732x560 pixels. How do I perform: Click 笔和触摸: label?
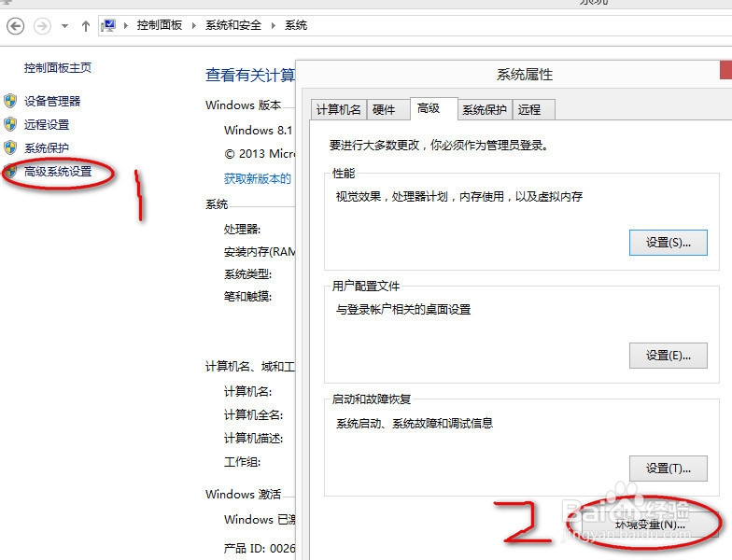click(247, 297)
